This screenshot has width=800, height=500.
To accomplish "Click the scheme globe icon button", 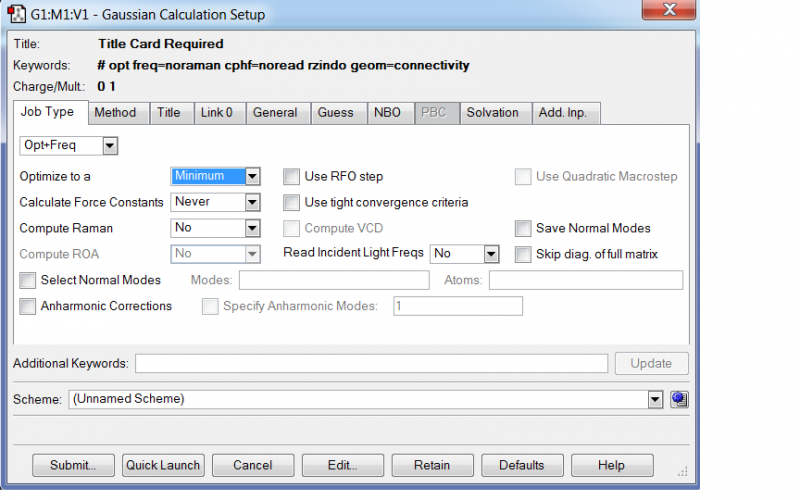I will 679,399.
